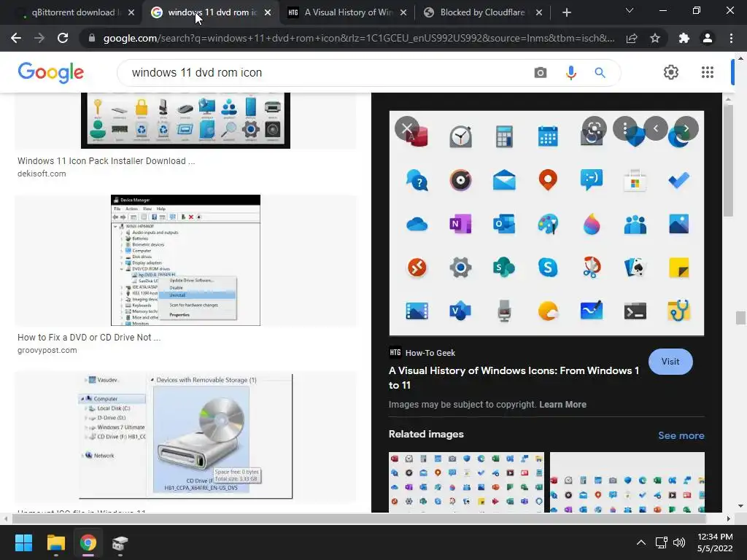Bookmark this page with star icon
The width and height of the screenshot is (747, 560).
point(655,38)
